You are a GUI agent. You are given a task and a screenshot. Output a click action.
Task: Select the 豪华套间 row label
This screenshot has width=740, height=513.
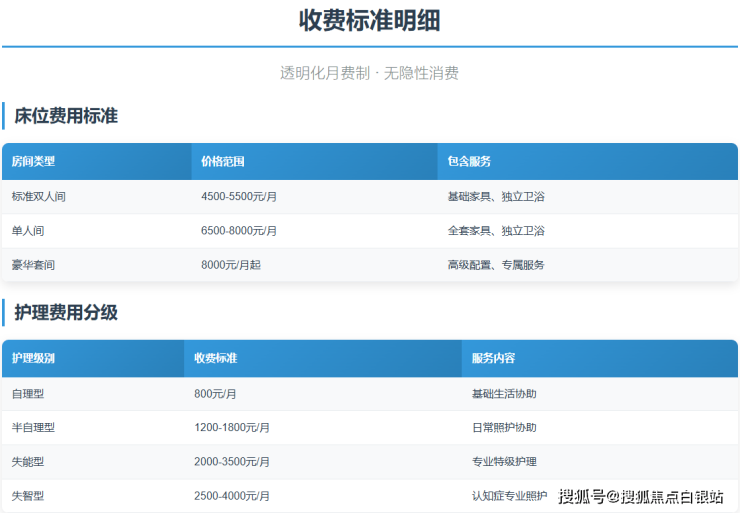coord(33,265)
